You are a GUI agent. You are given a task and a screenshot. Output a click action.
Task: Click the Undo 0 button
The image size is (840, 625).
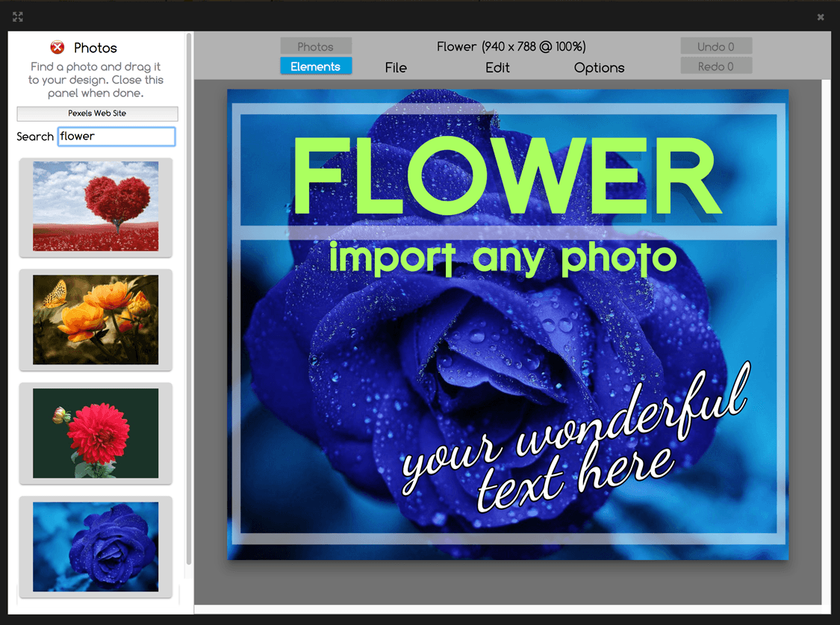[715, 47]
